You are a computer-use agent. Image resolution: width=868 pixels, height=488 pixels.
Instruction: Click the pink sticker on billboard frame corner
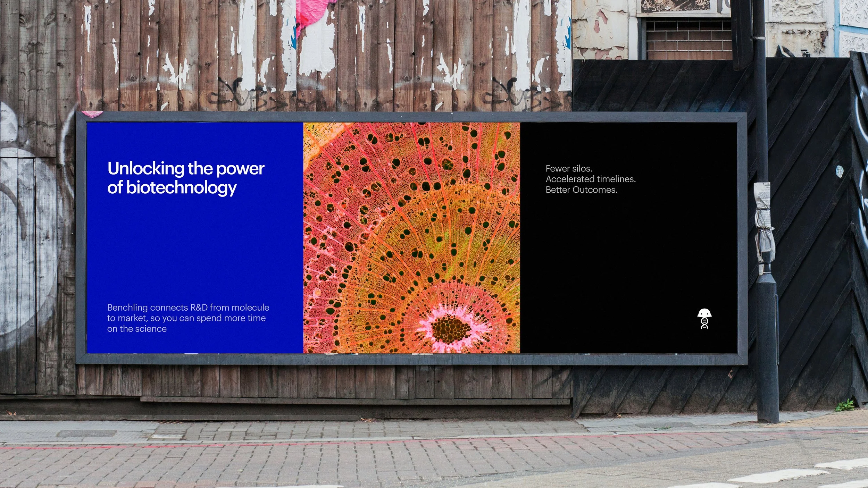click(x=92, y=114)
